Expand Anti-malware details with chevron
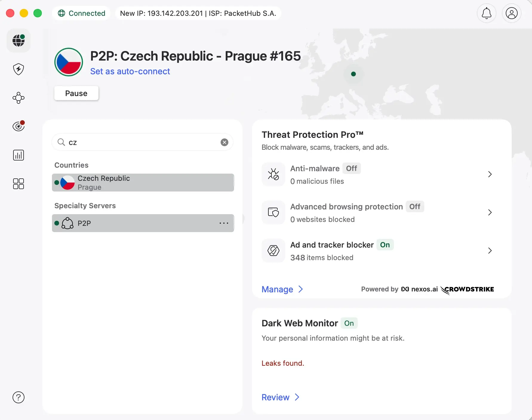The height and width of the screenshot is (420, 532). (489, 174)
